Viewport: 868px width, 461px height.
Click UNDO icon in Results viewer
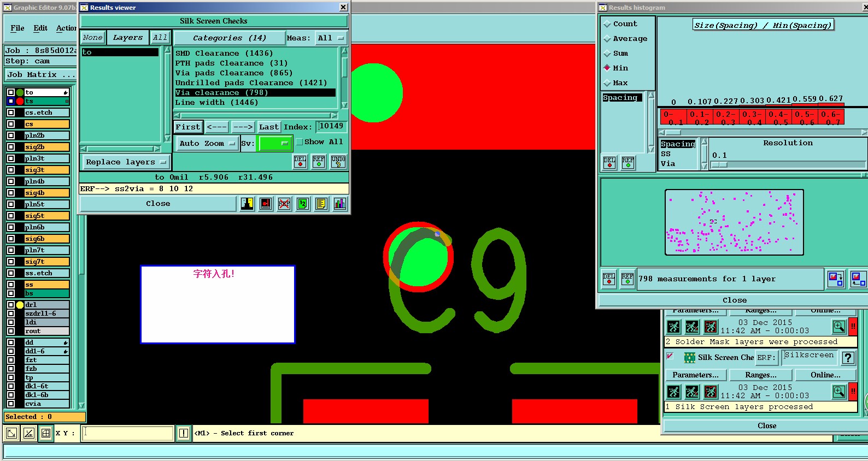[x=338, y=162]
